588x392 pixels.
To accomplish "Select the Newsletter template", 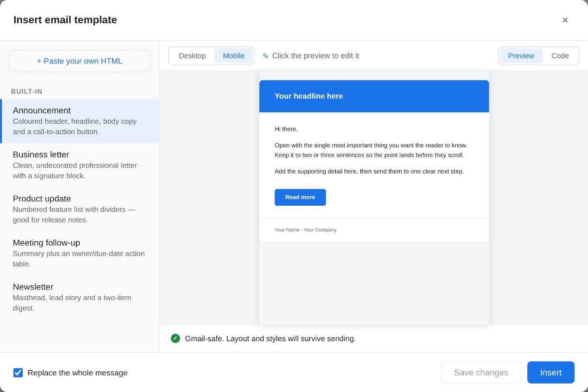I will point(80,297).
